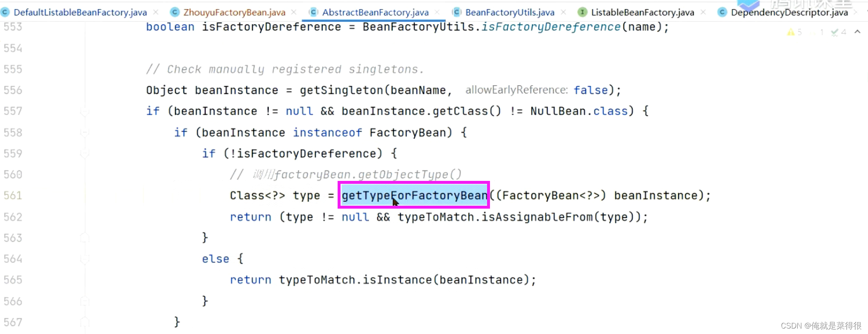
Task: Click NullBean on line 557
Action: [558, 111]
